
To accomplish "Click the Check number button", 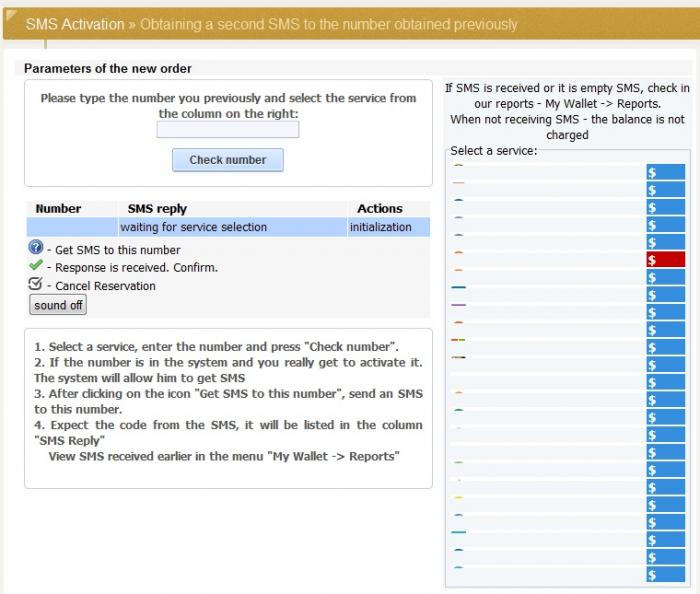I will click(228, 160).
